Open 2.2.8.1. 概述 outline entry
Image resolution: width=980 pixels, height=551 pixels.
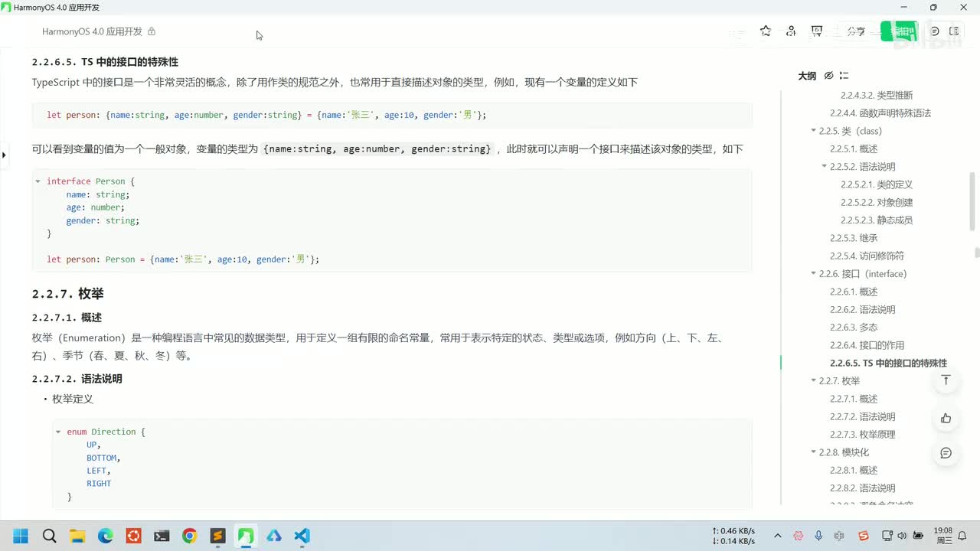tap(854, 471)
